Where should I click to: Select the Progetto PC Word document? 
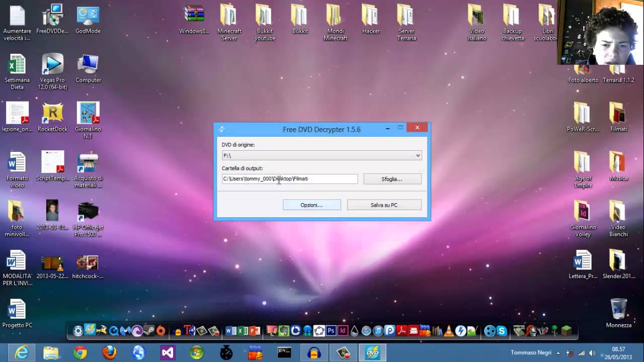coord(17,314)
